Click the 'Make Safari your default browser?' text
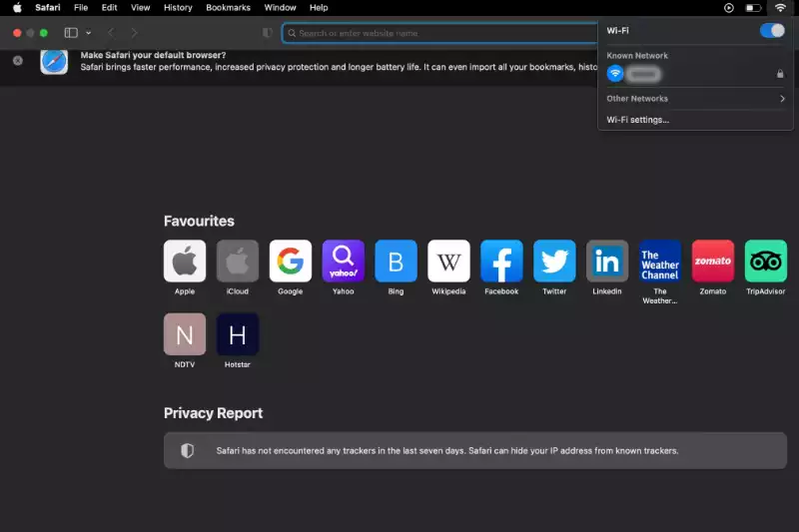 [x=153, y=55]
